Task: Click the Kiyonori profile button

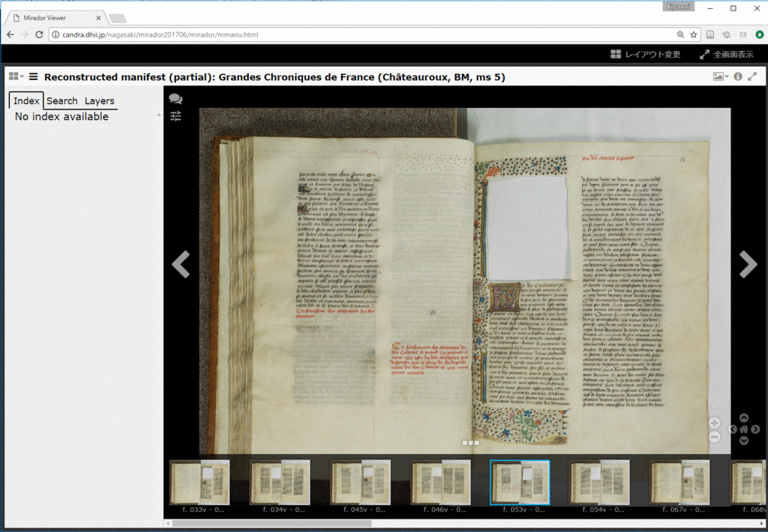Action: pos(678,7)
